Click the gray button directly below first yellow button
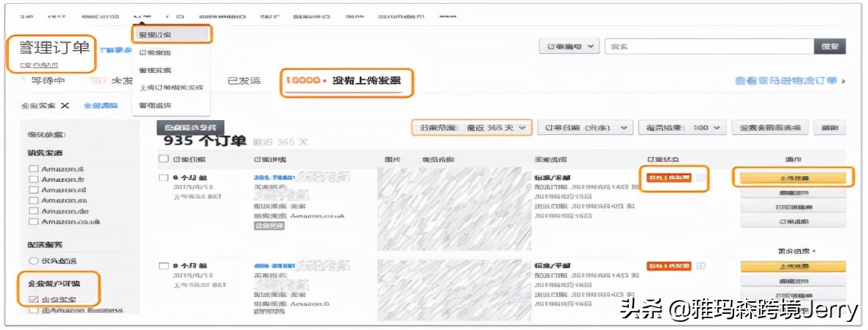Viewport: 868px width, 330px height. click(793, 193)
